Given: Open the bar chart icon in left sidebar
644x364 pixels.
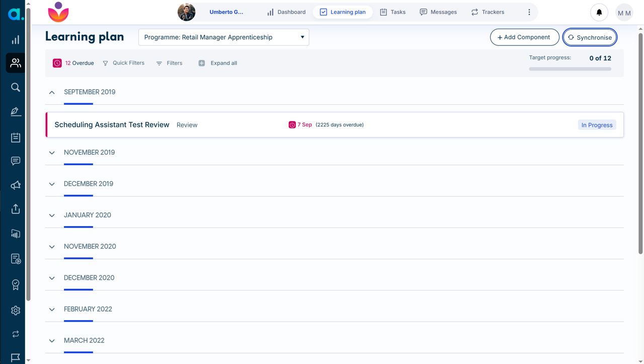Looking at the screenshot, I should tap(16, 40).
